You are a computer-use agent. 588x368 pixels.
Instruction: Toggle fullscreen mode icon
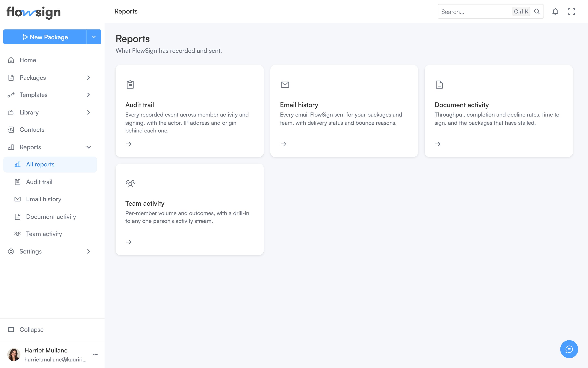(571, 11)
